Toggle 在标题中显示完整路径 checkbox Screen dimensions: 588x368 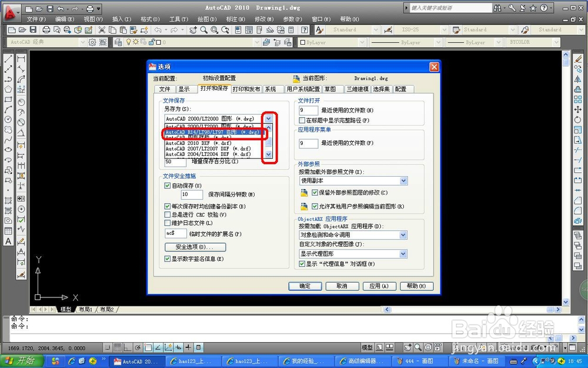click(302, 120)
